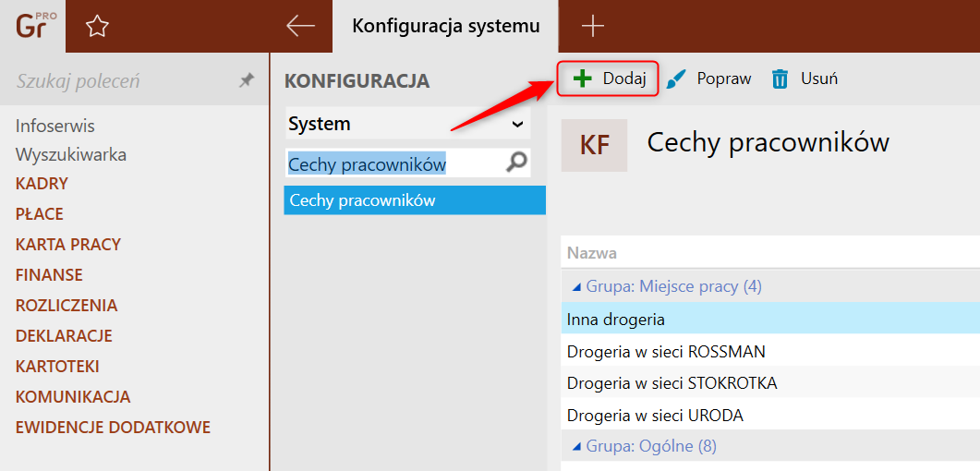Select the Drogeria w sieci ROSSMAN row

[666, 352]
